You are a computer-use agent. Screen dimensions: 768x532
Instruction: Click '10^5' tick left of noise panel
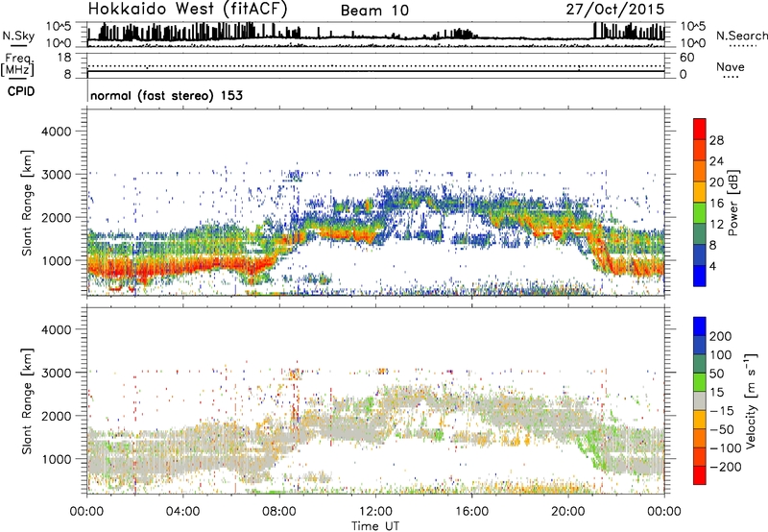coord(59,27)
